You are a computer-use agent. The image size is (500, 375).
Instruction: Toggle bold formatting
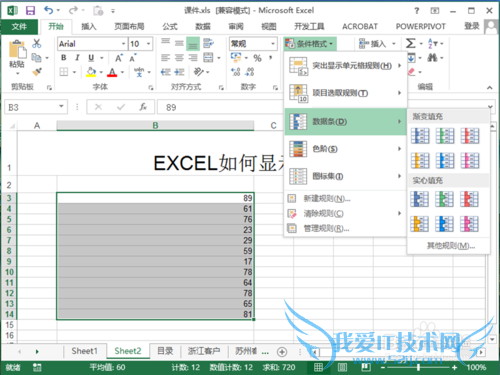pyautogui.click(x=63, y=58)
